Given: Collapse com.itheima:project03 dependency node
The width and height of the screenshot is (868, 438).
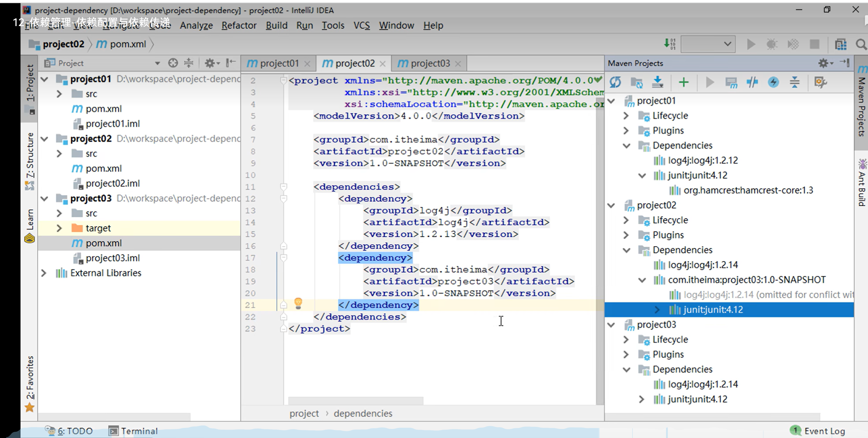Looking at the screenshot, I should pos(642,280).
